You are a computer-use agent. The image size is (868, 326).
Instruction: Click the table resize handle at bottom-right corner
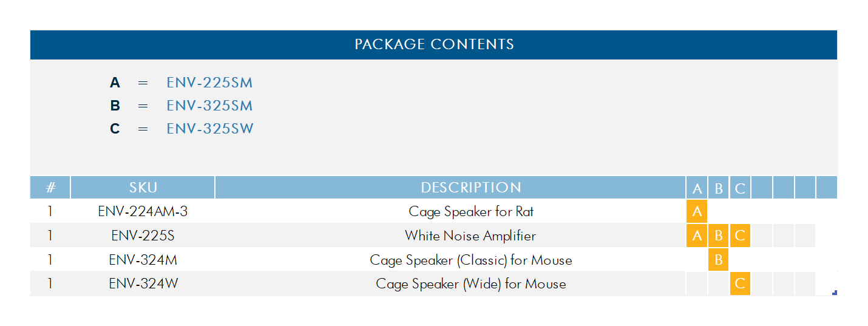[835, 293]
